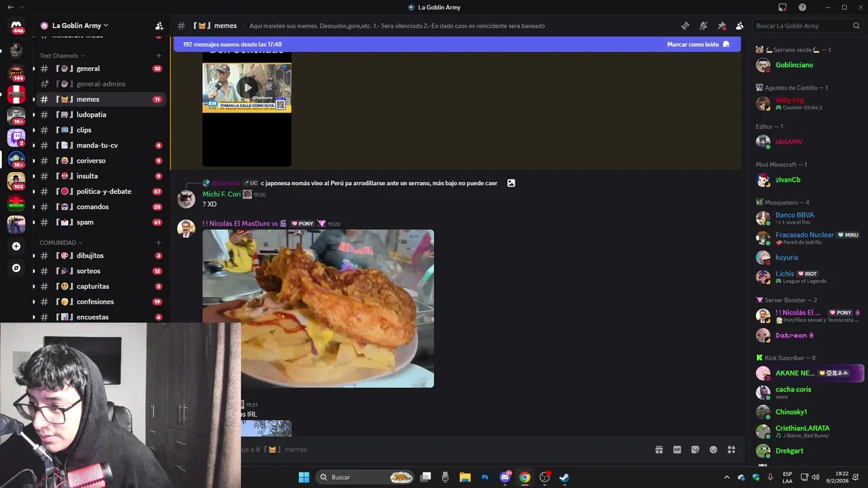Open emoji picker in message bar
Image resolution: width=868 pixels, height=488 pixels.
click(x=713, y=449)
